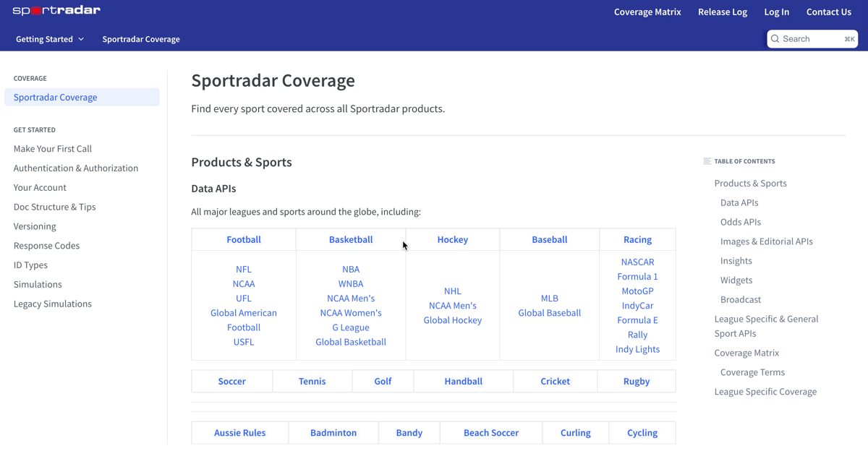Open Authentication & Authorization page

[76, 168]
